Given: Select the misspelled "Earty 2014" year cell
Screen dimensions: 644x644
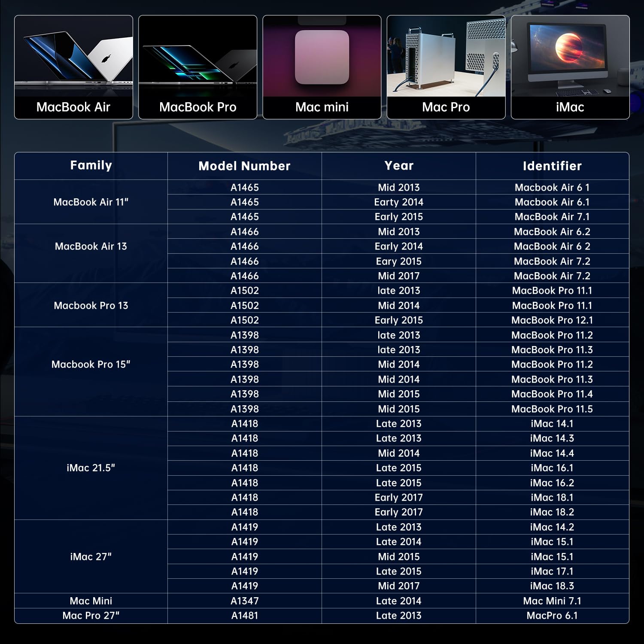Looking at the screenshot, I should coord(399,202).
